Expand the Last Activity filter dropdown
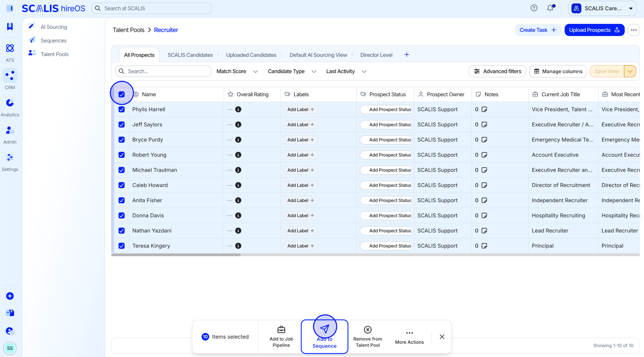This screenshot has width=644, height=357. [346, 72]
